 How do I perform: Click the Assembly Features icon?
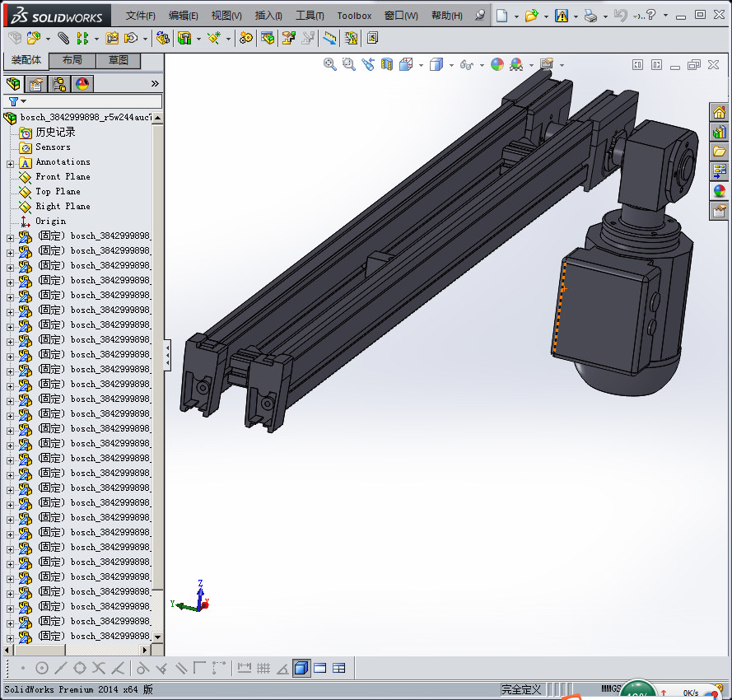tap(185, 38)
